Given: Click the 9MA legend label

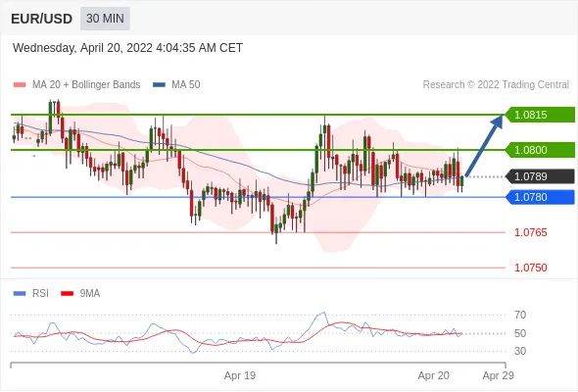Looking at the screenshot, I should (x=90, y=294).
